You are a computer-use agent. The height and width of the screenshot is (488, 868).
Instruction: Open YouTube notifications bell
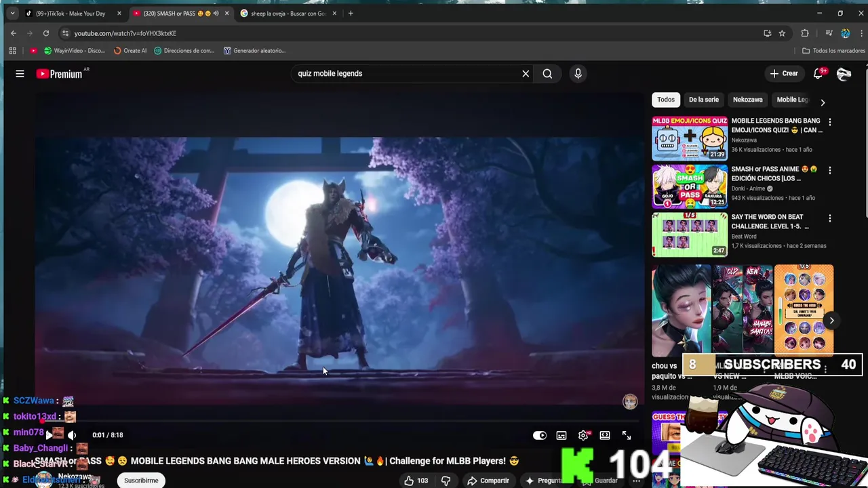click(x=818, y=73)
